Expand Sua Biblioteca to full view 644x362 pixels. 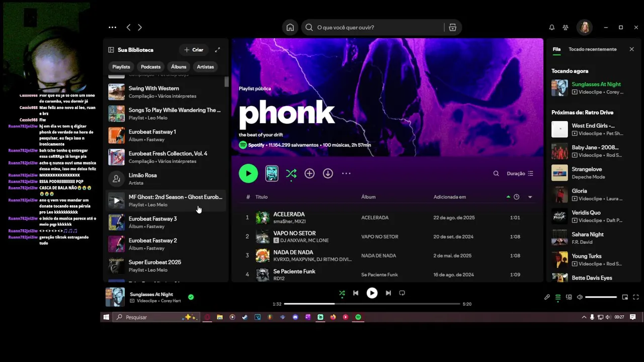tap(217, 50)
